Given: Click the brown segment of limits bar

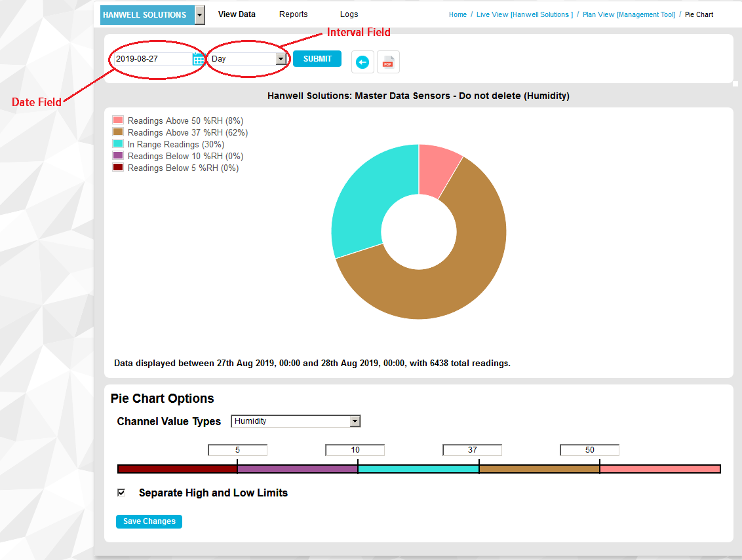Looking at the screenshot, I should click(539, 469).
